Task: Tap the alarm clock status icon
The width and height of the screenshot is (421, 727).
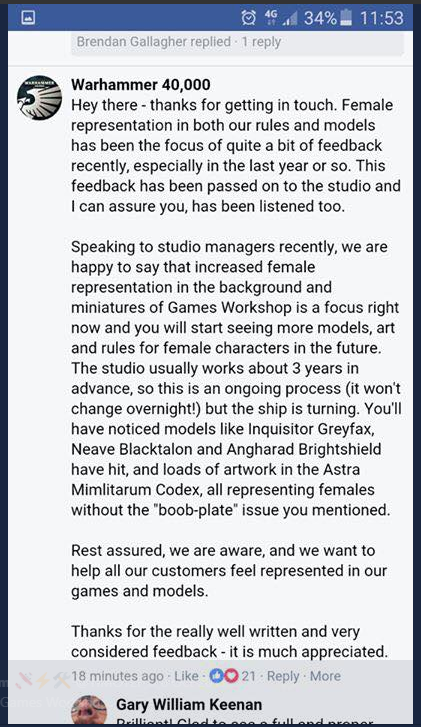Action: 249,18
